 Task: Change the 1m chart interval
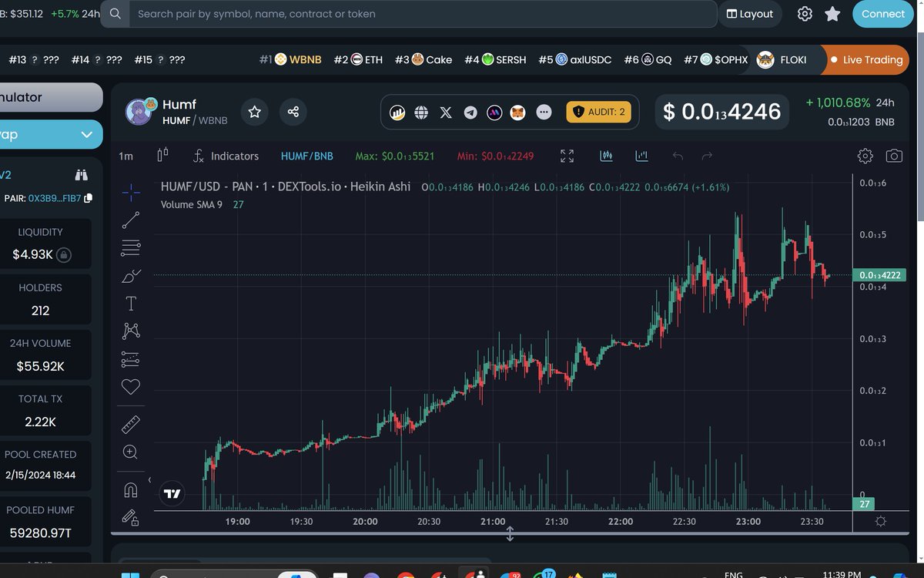126,156
